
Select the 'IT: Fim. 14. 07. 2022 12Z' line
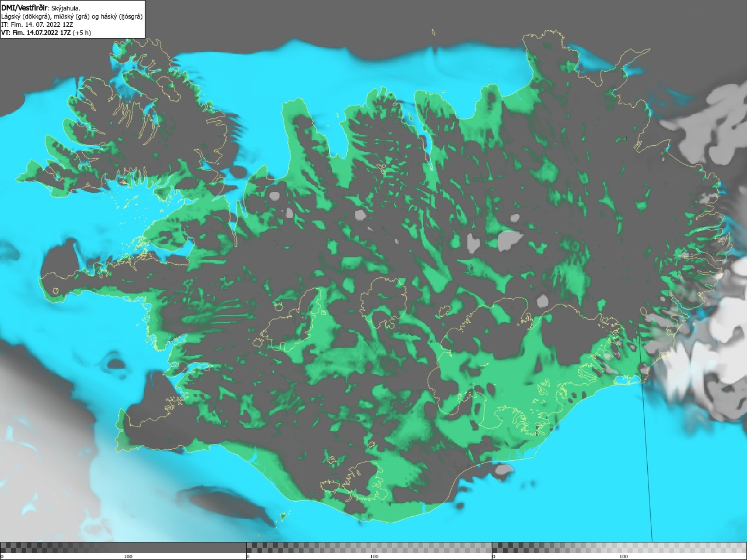pyautogui.click(x=37, y=24)
